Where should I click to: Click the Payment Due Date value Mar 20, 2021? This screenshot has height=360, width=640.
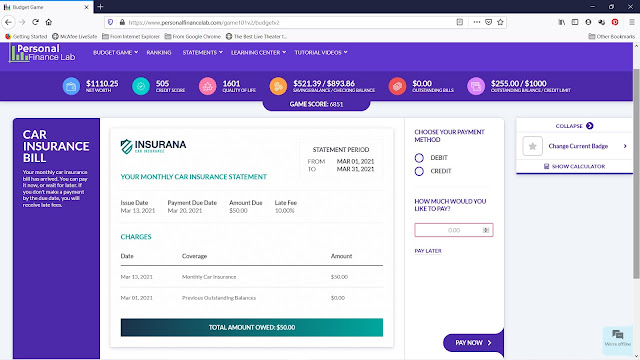click(x=185, y=211)
